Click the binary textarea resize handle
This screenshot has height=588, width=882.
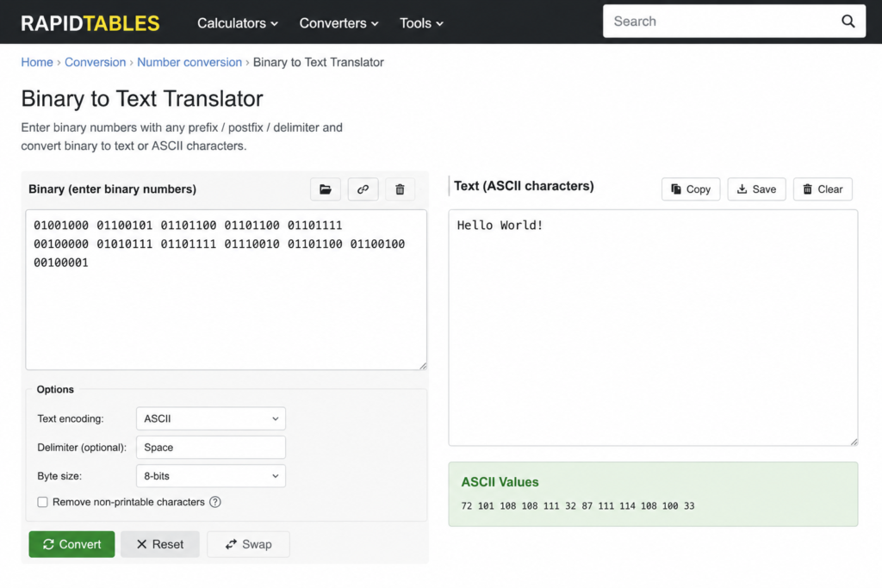[x=423, y=366]
